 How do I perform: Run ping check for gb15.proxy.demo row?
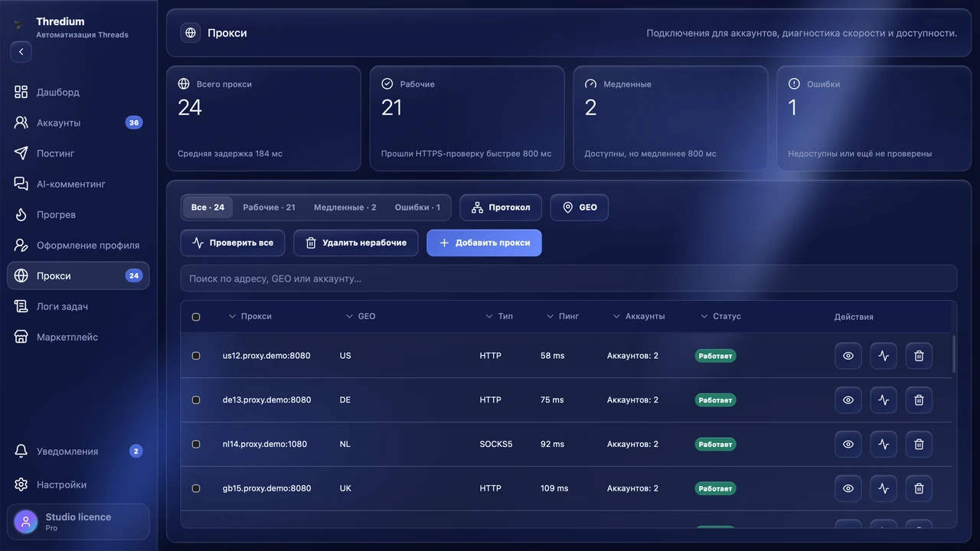tap(884, 488)
